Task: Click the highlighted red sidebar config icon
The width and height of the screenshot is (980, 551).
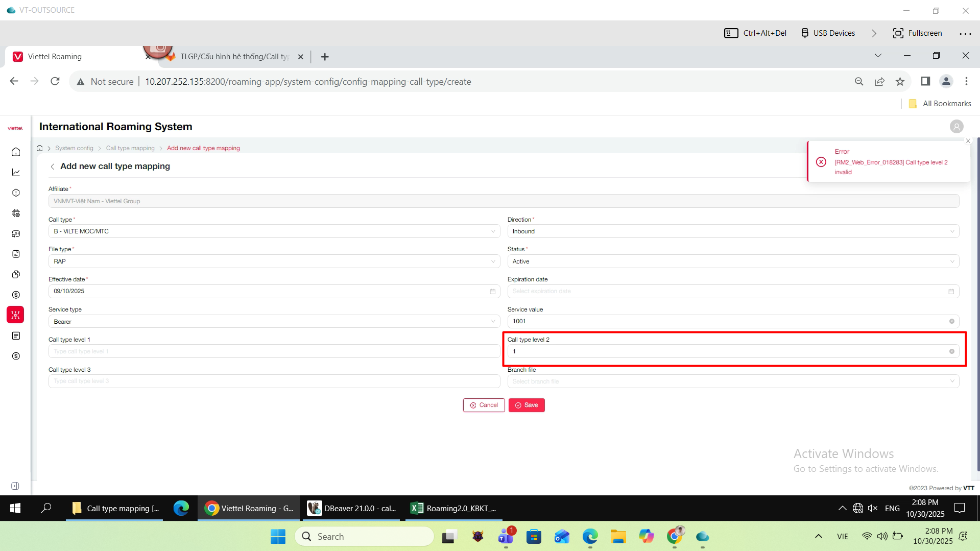Action: point(15,315)
